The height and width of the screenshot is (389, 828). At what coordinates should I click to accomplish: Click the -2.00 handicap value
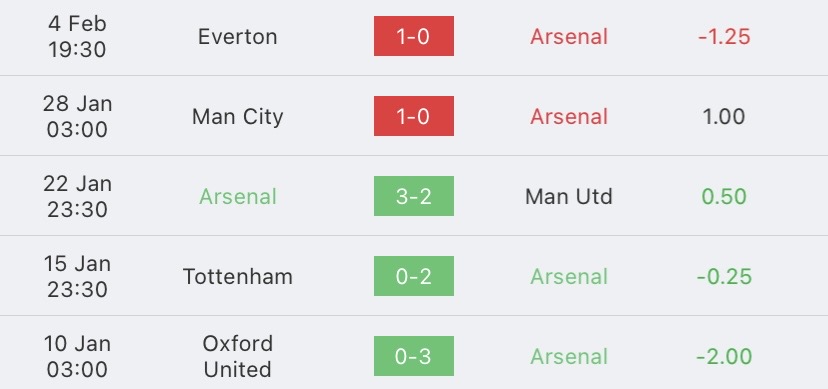pos(724,356)
